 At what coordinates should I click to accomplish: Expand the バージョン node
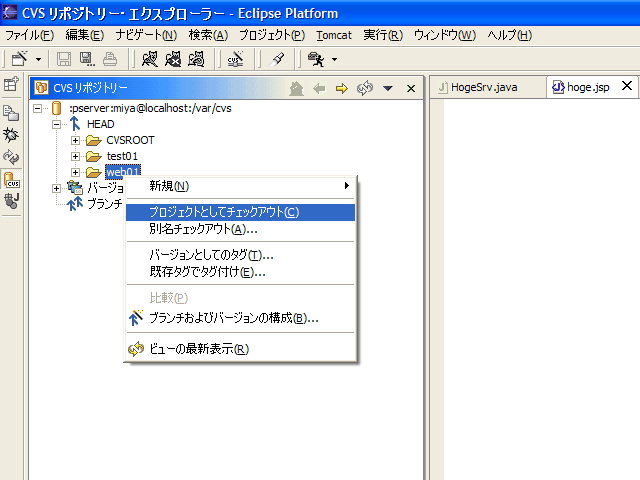pyautogui.click(x=56, y=188)
